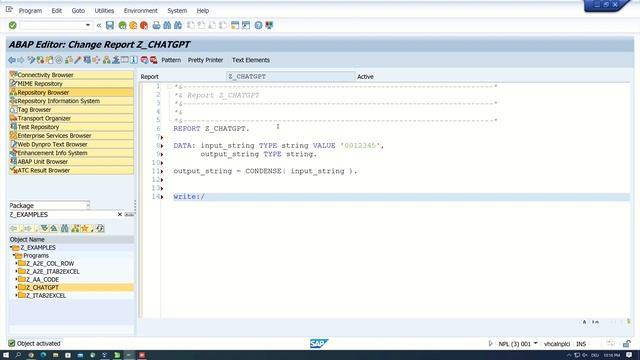Open the Program menu
Image resolution: width=640 pixels, height=360 pixels.
(x=30, y=11)
